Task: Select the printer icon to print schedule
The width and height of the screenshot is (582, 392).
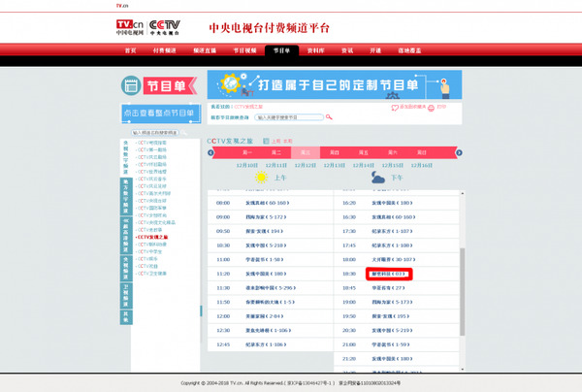Action: pyautogui.click(x=431, y=108)
